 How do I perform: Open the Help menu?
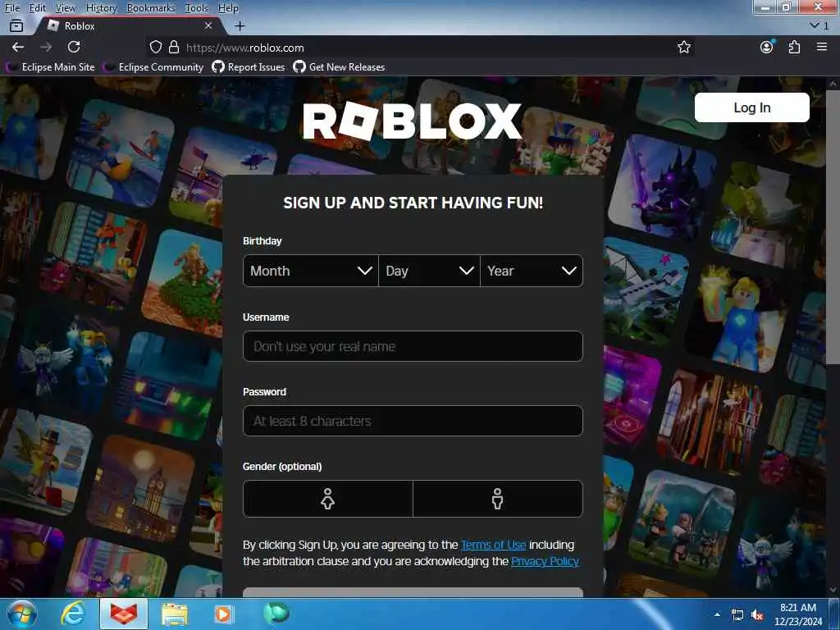pos(228,8)
